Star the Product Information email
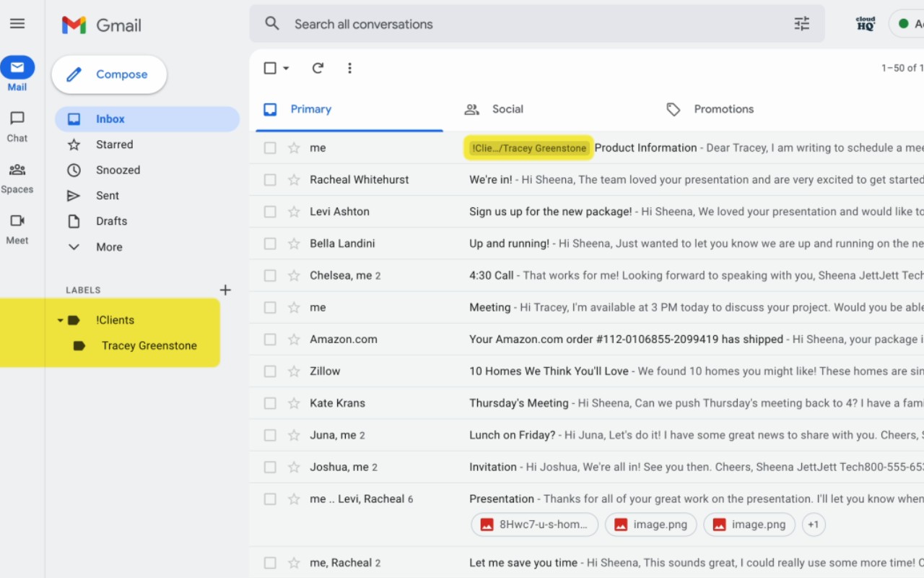The image size is (924, 578). pyautogui.click(x=294, y=148)
